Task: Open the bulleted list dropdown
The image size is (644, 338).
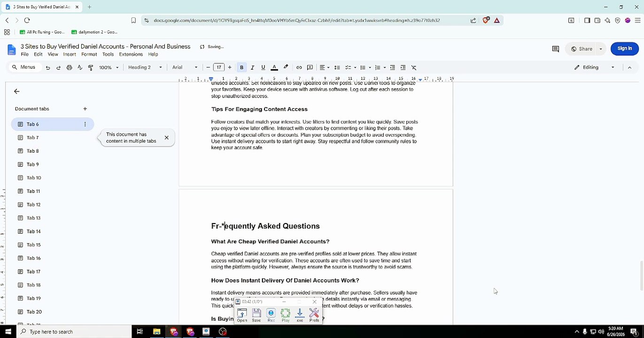Action: [365, 68]
